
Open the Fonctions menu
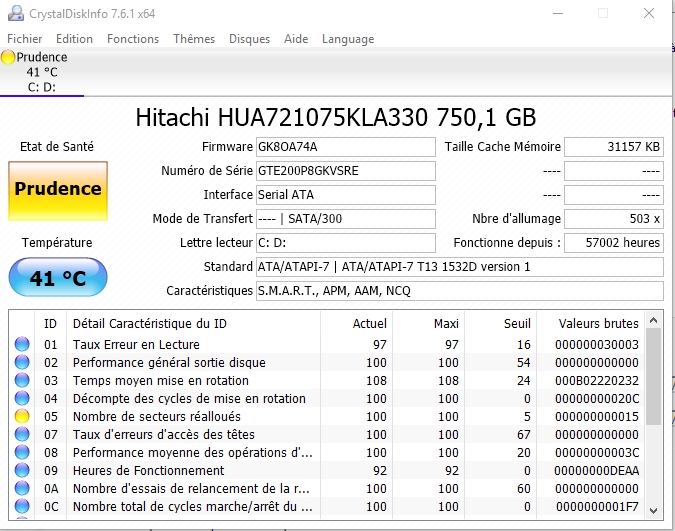pos(133,39)
